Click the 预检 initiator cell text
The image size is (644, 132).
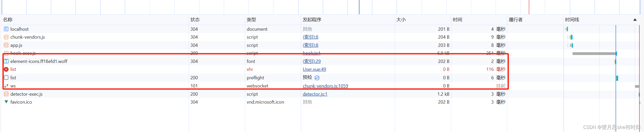click(307, 78)
